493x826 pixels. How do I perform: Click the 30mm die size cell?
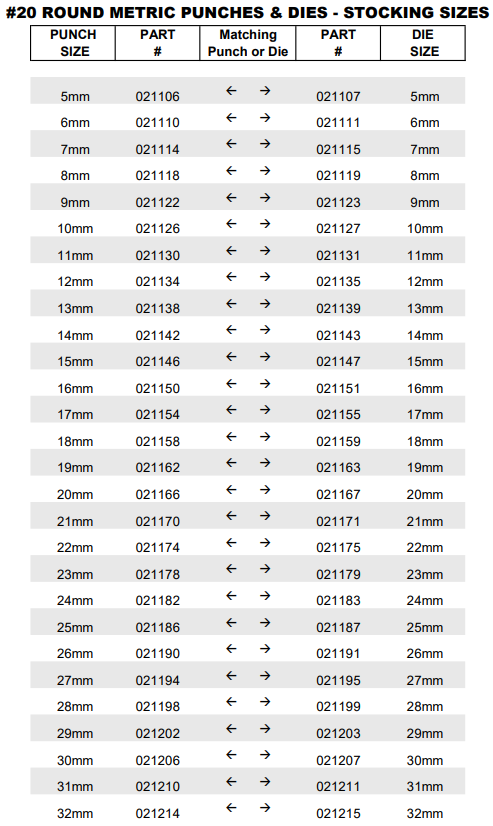(425, 761)
